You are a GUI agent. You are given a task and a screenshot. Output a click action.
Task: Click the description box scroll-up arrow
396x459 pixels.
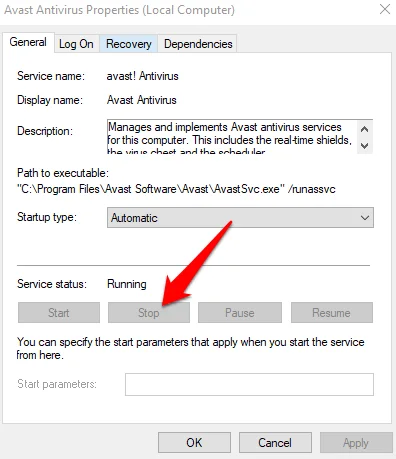pyautogui.click(x=365, y=129)
